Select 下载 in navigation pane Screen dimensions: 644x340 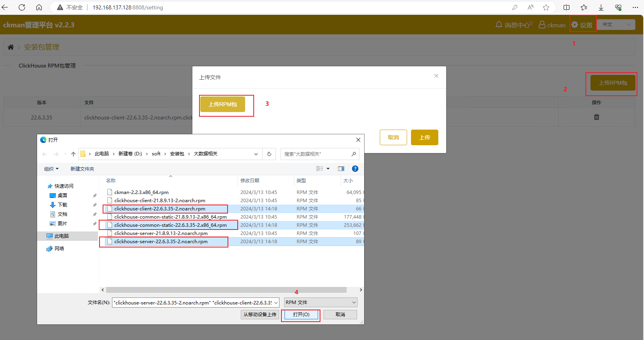coord(62,205)
